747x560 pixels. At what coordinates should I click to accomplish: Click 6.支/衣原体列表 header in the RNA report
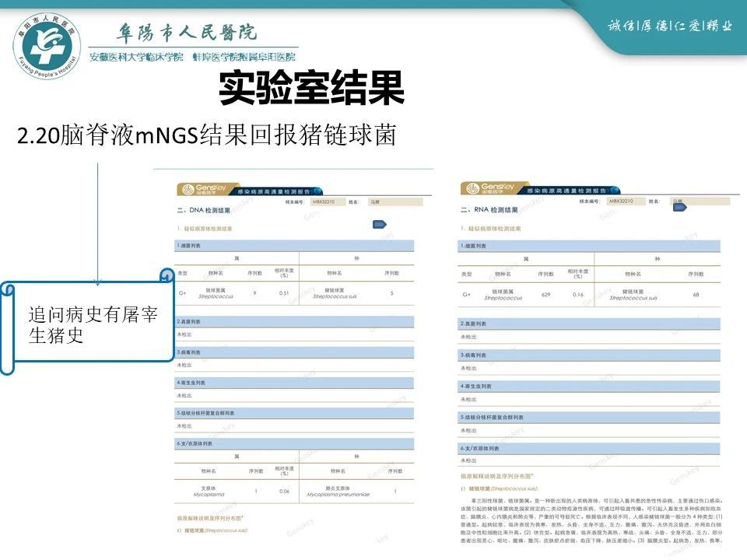tap(589, 449)
